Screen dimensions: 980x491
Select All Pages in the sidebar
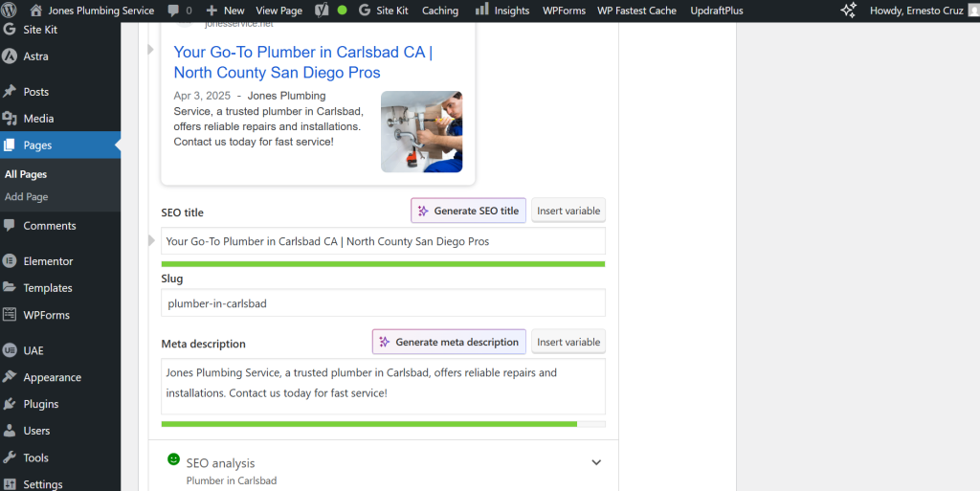(x=26, y=174)
